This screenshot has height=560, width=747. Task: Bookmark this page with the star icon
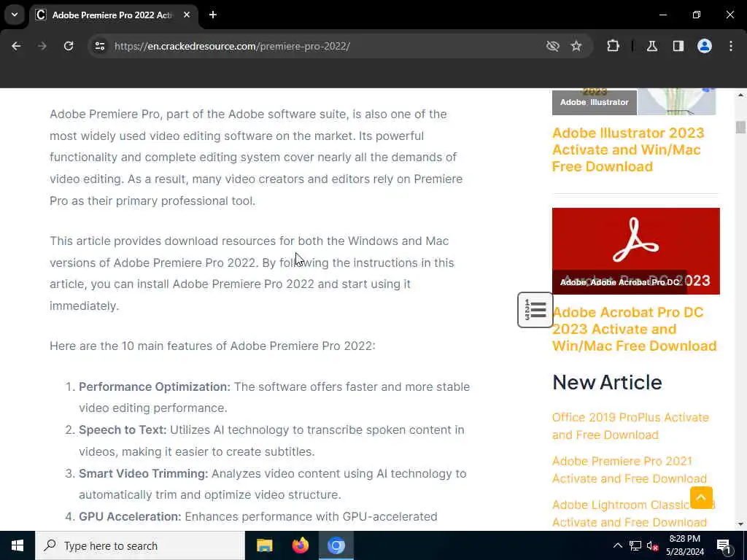[x=576, y=46]
